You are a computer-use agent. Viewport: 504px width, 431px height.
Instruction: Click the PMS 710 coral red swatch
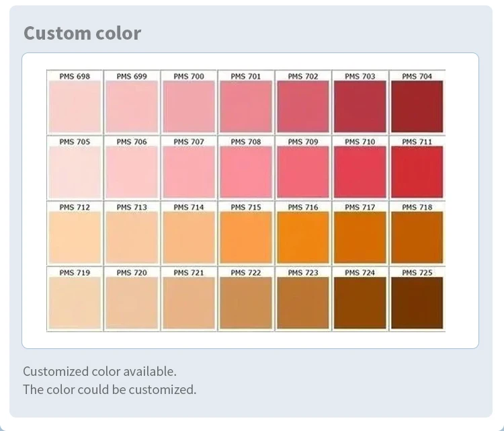pyautogui.click(x=360, y=172)
